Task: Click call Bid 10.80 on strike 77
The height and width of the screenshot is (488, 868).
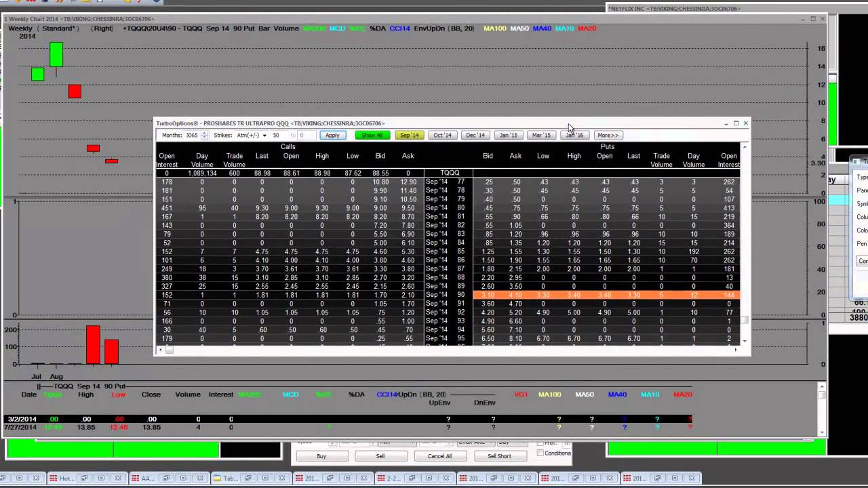Action: point(380,182)
